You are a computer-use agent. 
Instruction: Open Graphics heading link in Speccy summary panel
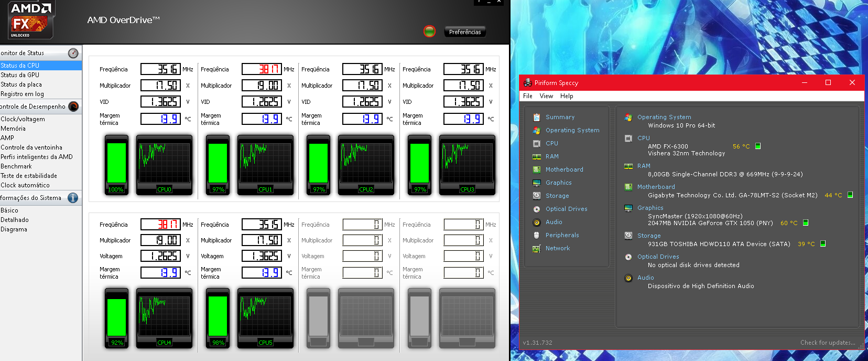tap(650, 208)
